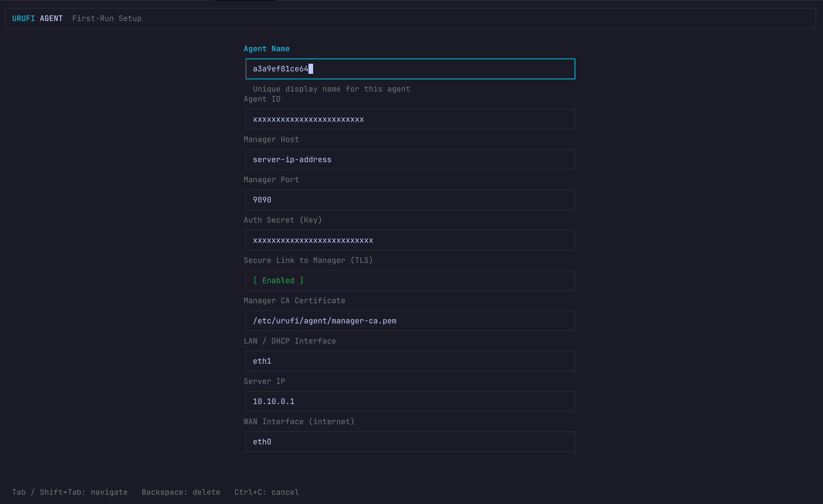Screen dimensions: 823x504
Task: Focus the Agent ID field
Action: [x=410, y=119]
